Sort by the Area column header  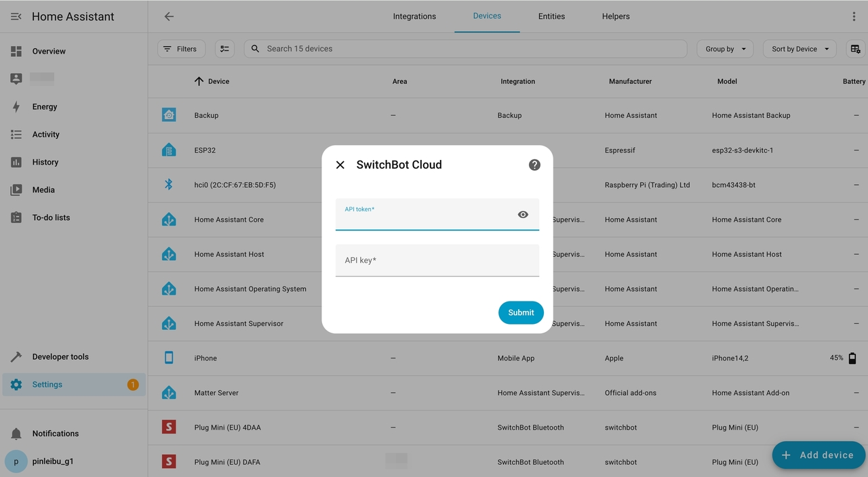click(x=399, y=81)
